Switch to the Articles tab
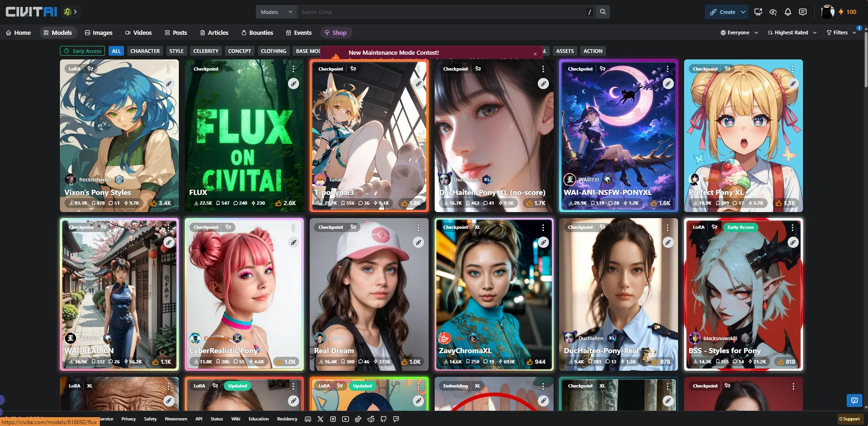The image size is (868, 426). tap(214, 32)
